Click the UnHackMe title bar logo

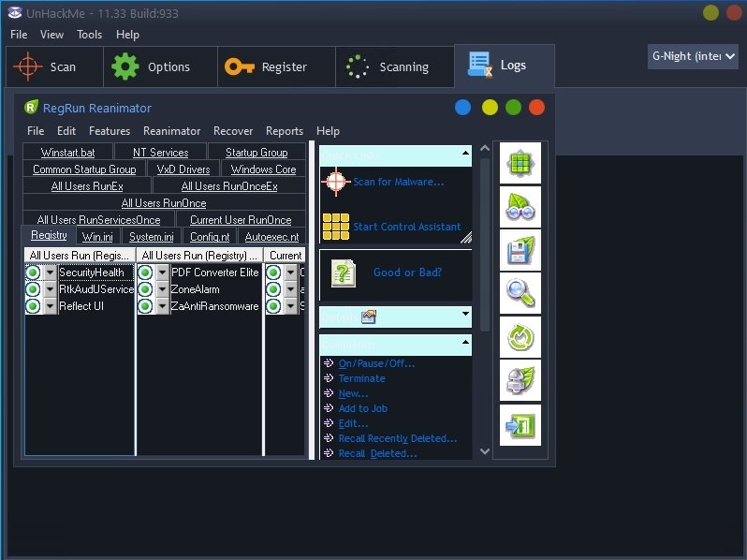pos(15,13)
